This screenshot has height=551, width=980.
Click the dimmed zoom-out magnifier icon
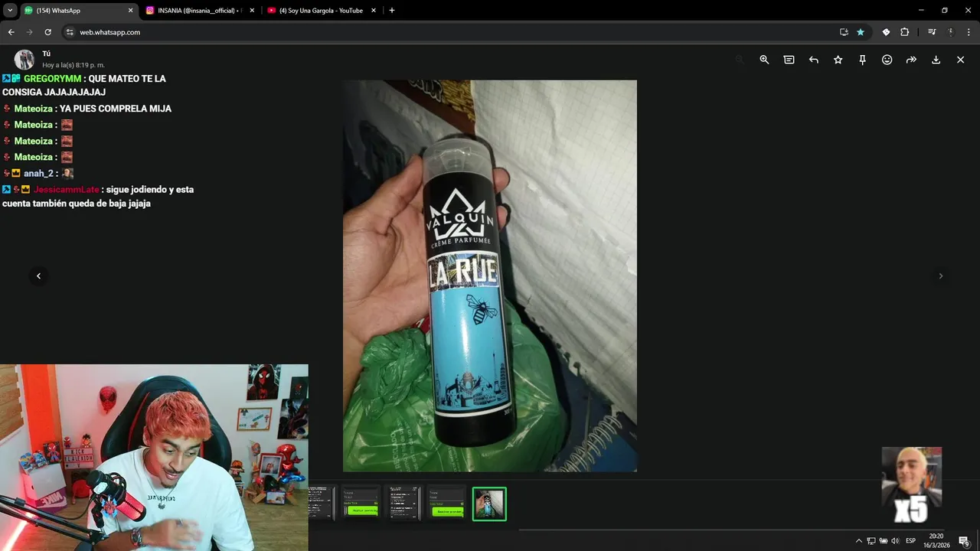point(740,60)
